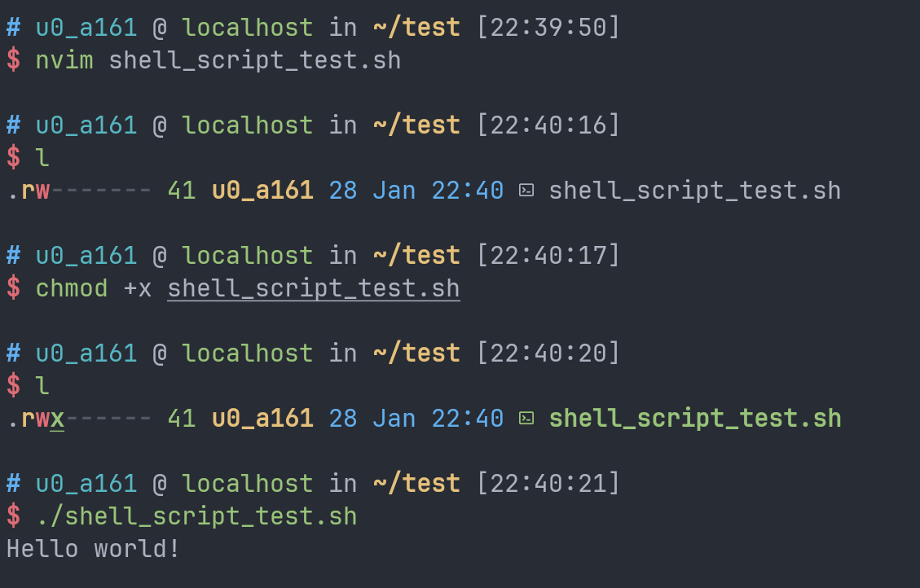
Task: Click the dollar prompt before ./shell_script_test.sh
Action: pyautogui.click(x=13, y=516)
